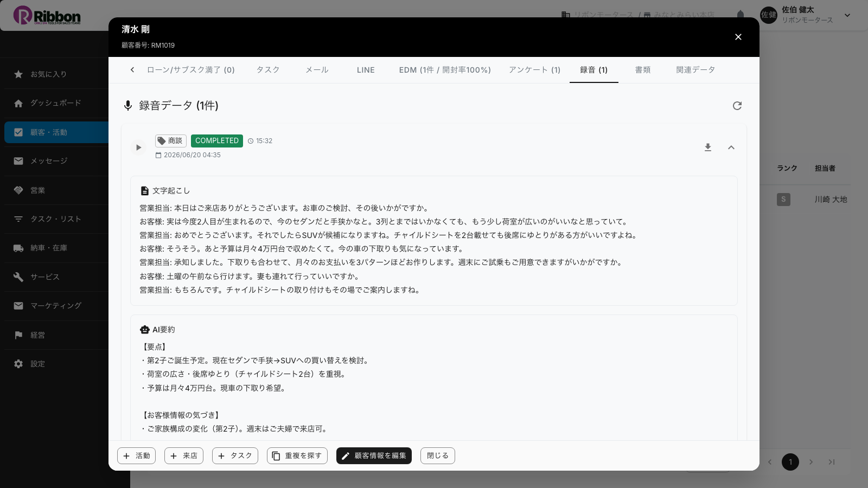Click the 担当者 column header
The height and width of the screenshot is (488, 868).
point(825,168)
